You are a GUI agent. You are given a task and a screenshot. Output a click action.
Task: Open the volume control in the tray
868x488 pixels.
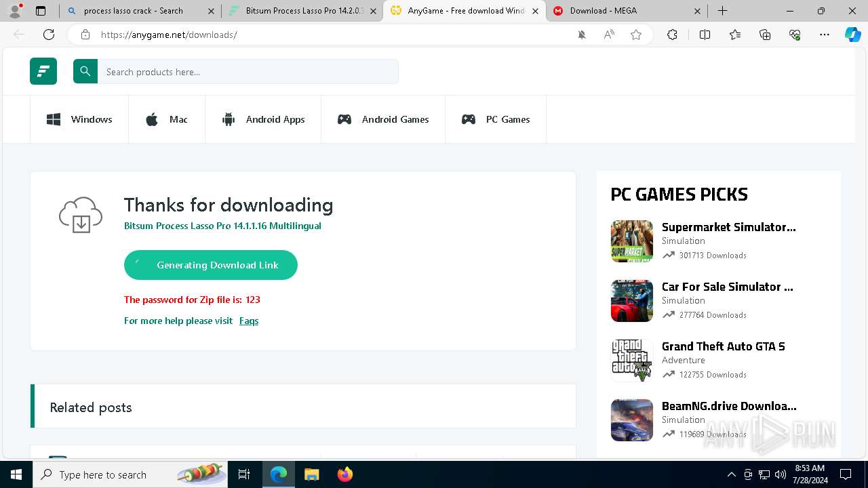[781, 474]
